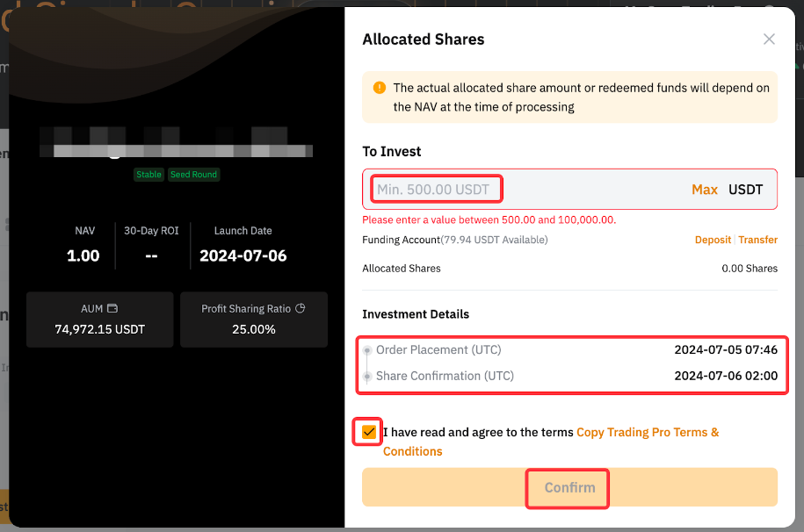Viewport: 804px width, 532px height.
Task: Click the AUM 74,972.15 USDT card
Action: 99,320
